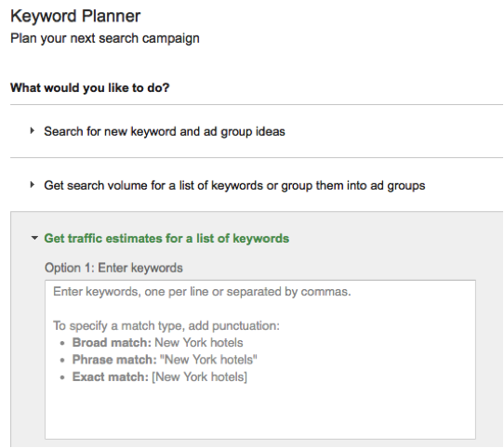This screenshot has height=448, width=504.
Task: Click unquoted New York hotels broad example
Action: pyautogui.click(x=199, y=343)
